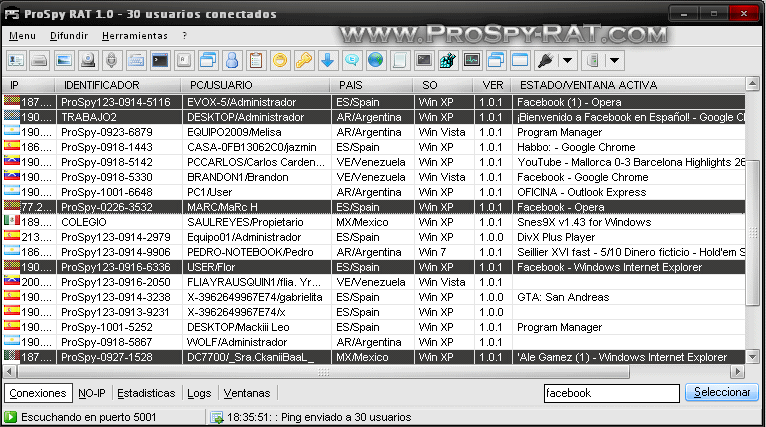Image resolution: width=766 pixels, height=427 pixels.
Task: Click the blank page notepad icon
Action: coord(400,61)
